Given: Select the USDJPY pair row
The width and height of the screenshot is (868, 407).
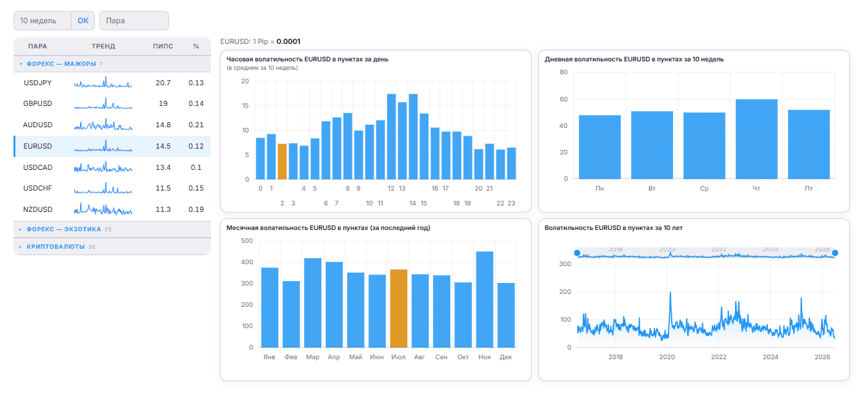Looking at the screenshot, I should (112, 83).
